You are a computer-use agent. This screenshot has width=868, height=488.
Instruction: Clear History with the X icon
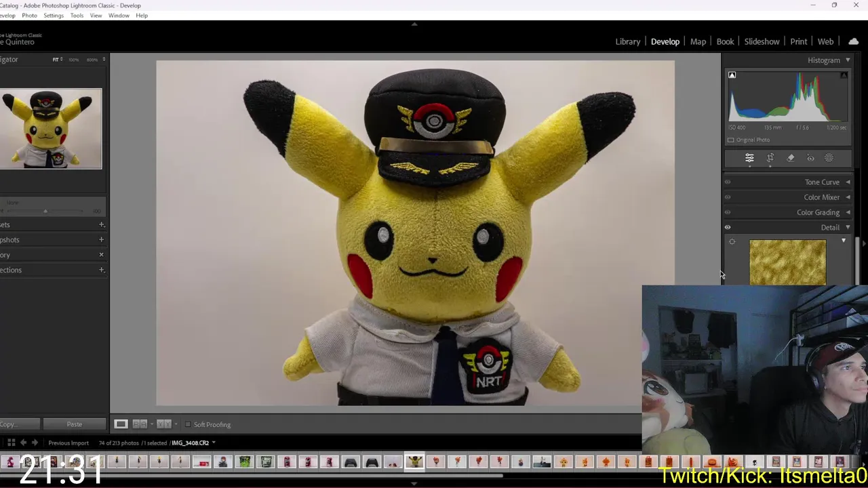click(x=101, y=255)
